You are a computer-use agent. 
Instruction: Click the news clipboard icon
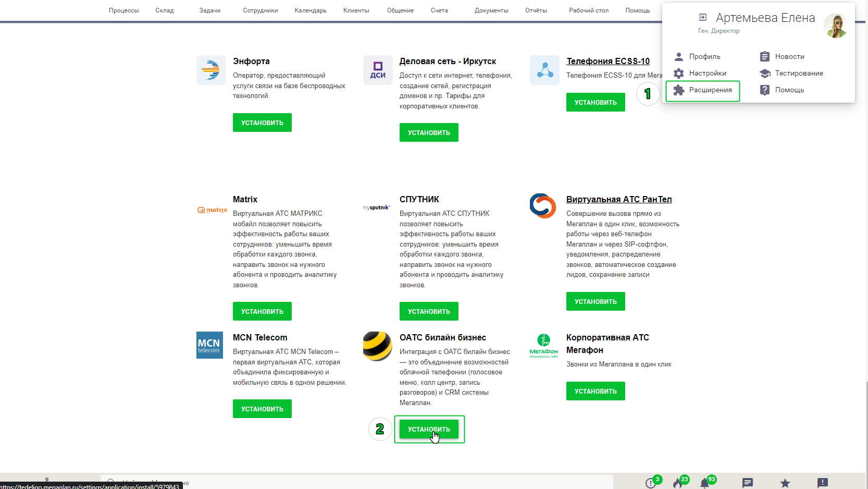[764, 56]
